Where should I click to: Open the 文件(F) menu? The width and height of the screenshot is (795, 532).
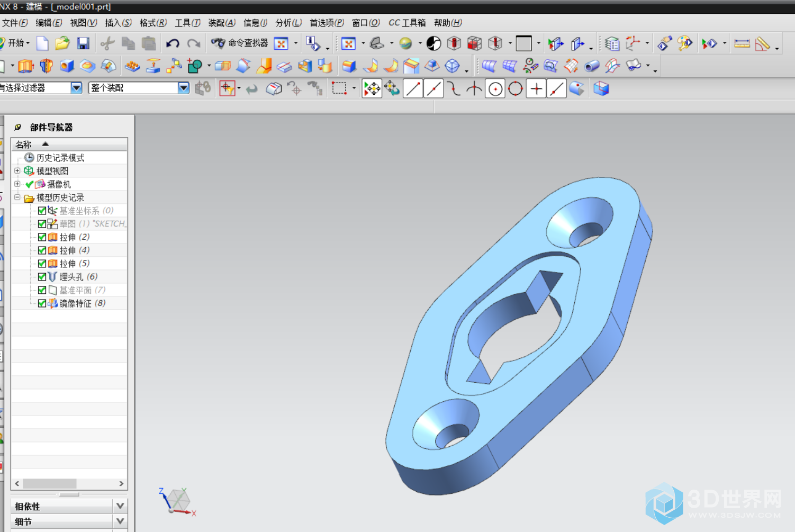[14, 23]
